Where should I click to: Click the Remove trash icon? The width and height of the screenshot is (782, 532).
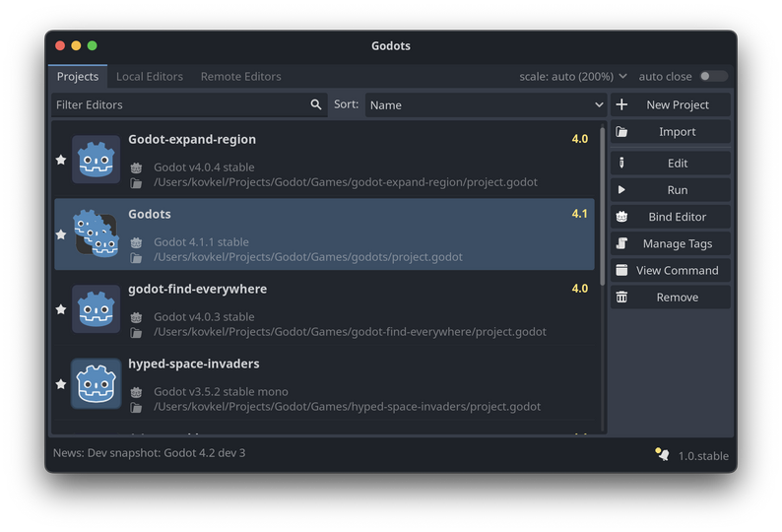point(621,298)
